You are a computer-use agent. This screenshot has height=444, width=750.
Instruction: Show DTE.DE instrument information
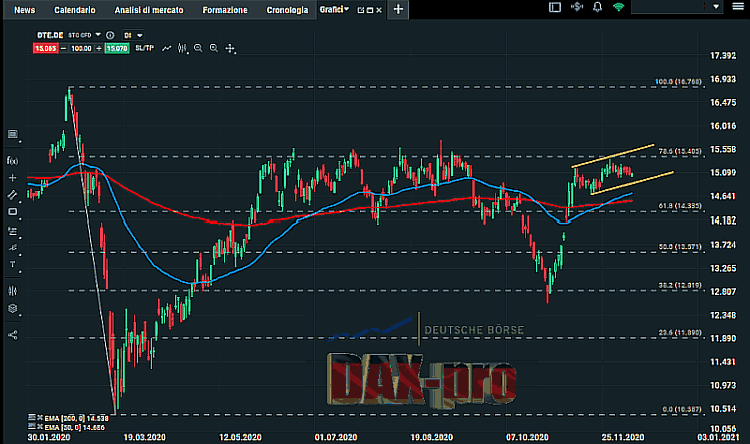[x=110, y=35]
